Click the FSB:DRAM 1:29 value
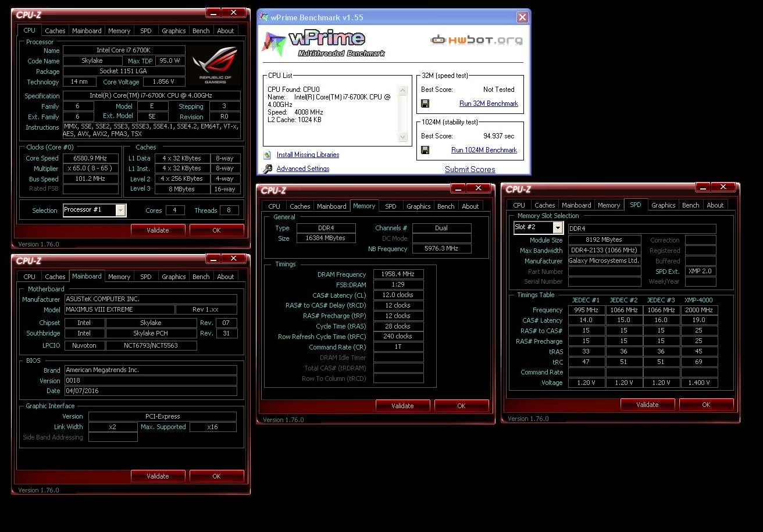The height and width of the screenshot is (532, 763). (x=398, y=285)
